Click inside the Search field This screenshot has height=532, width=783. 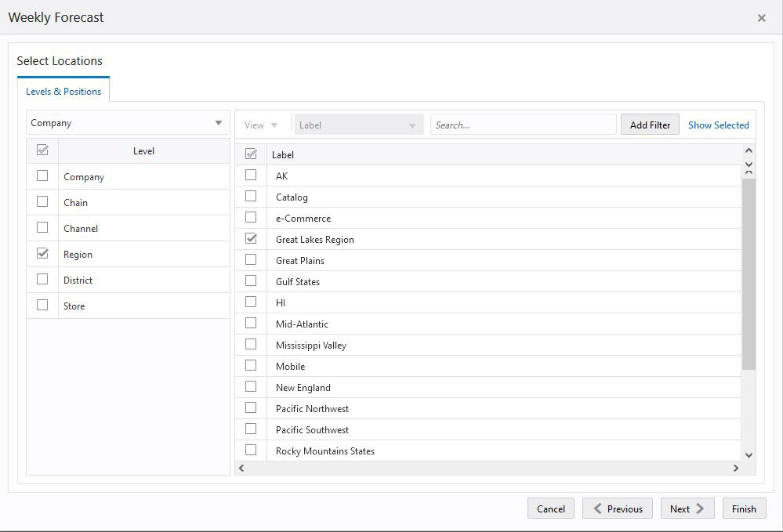[x=523, y=124]
